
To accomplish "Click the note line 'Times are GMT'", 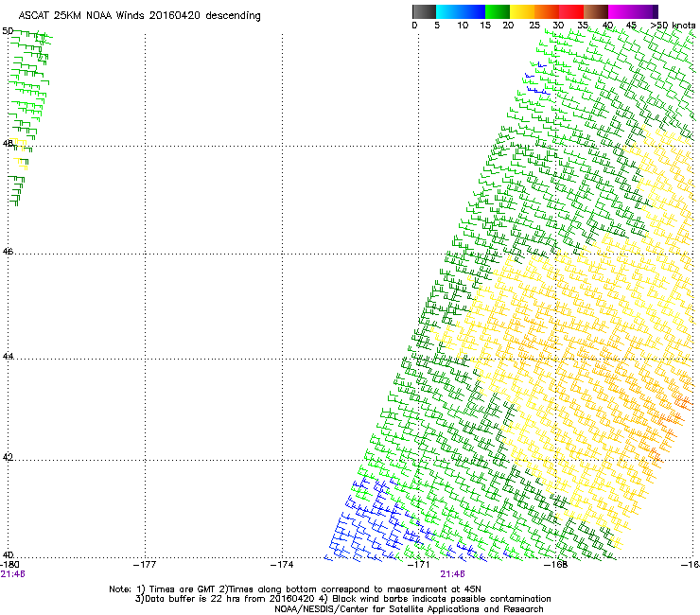I will pos(183,589).
